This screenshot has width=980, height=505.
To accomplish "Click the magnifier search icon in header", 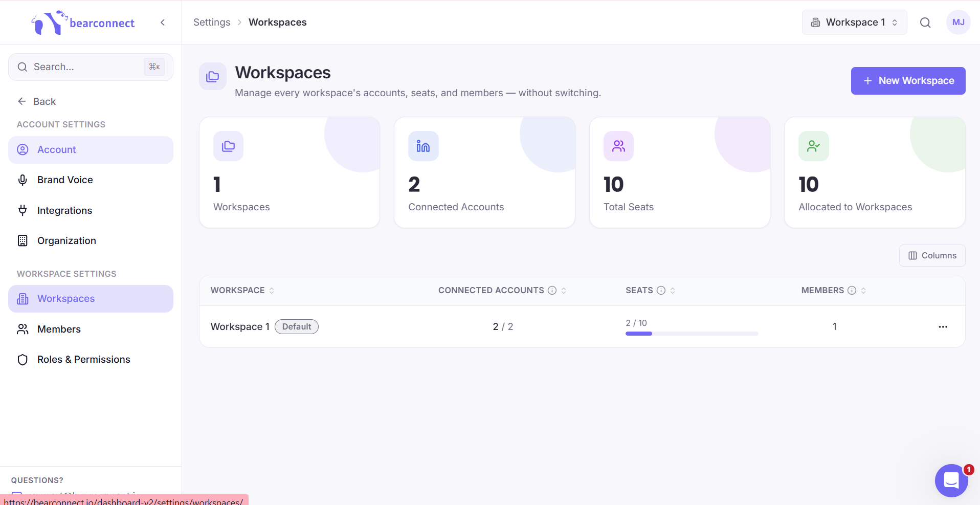I will [925, 23].
